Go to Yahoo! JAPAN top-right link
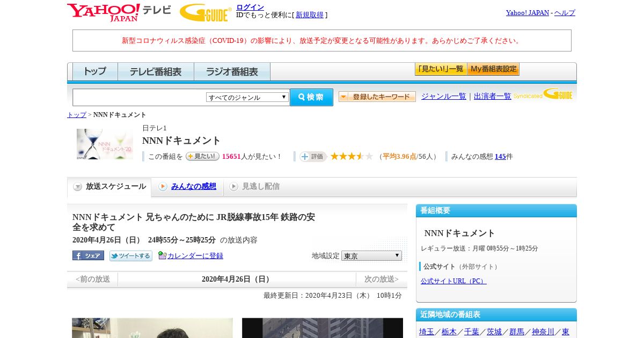The height and width of the screenshot is (338, 644). pyautogui.click(x=527, y=13)
